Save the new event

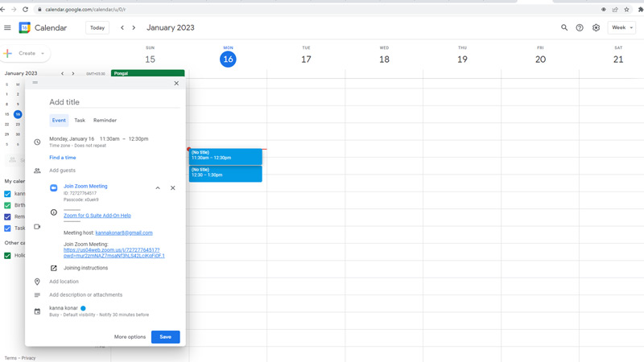point(166,336)
